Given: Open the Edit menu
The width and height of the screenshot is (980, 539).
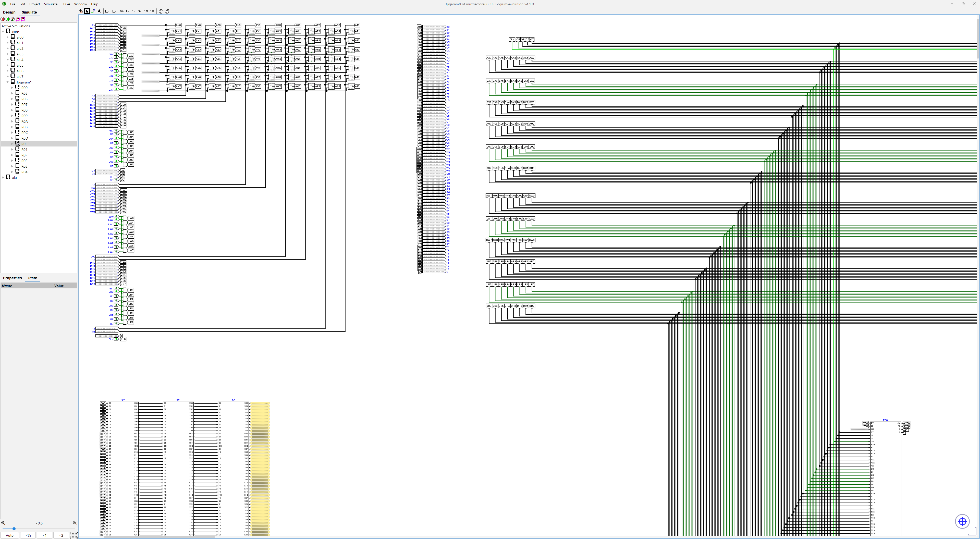Looking at the screenshot, I should click(x=22, y=4).
